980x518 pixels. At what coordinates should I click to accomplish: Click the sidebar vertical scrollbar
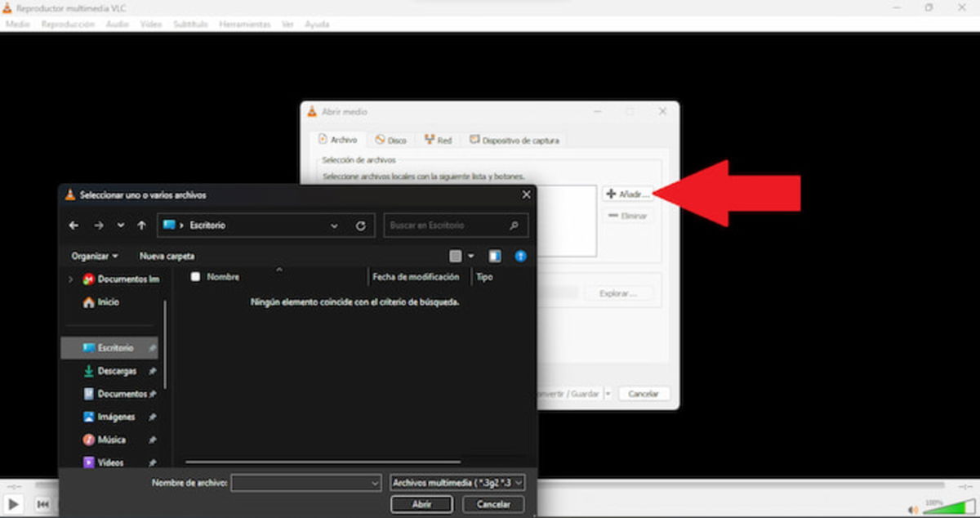click(166, 346)
